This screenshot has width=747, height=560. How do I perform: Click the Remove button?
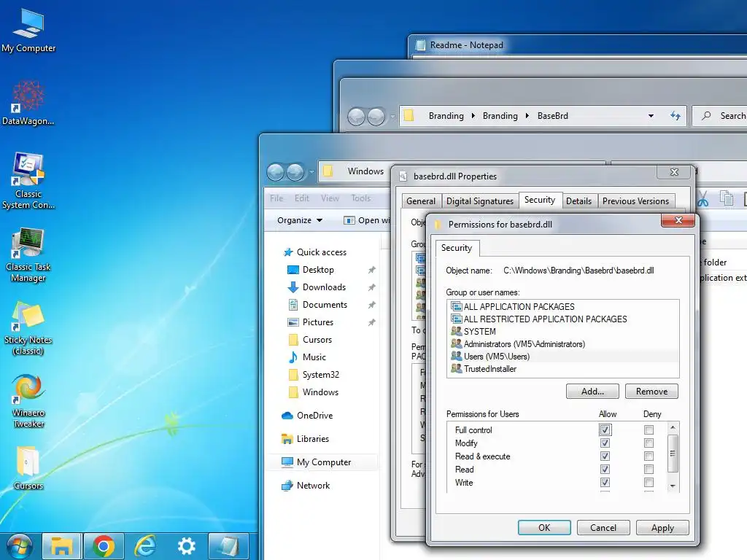coord(651,392)
